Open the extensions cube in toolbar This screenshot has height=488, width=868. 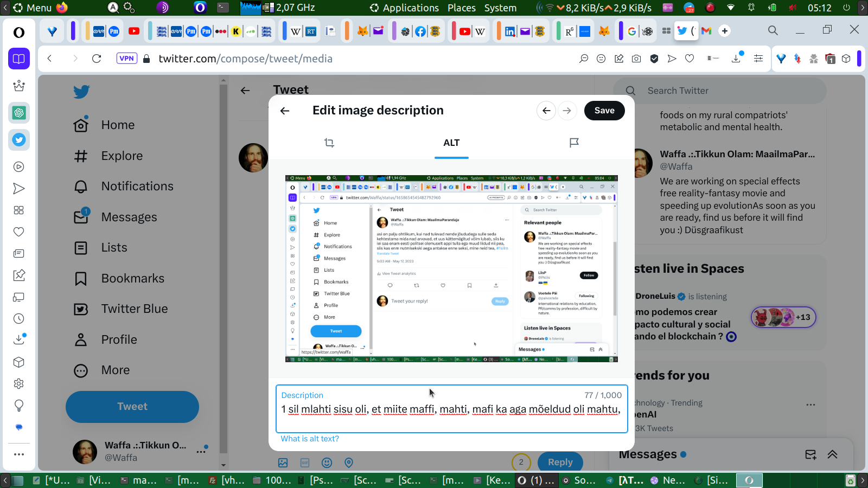846,59
